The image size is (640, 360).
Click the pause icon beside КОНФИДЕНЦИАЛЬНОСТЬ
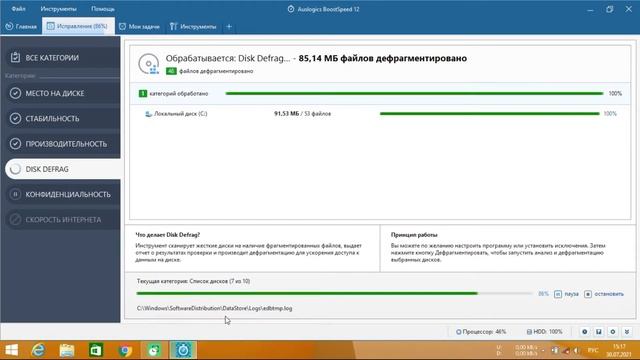(15, 194)
